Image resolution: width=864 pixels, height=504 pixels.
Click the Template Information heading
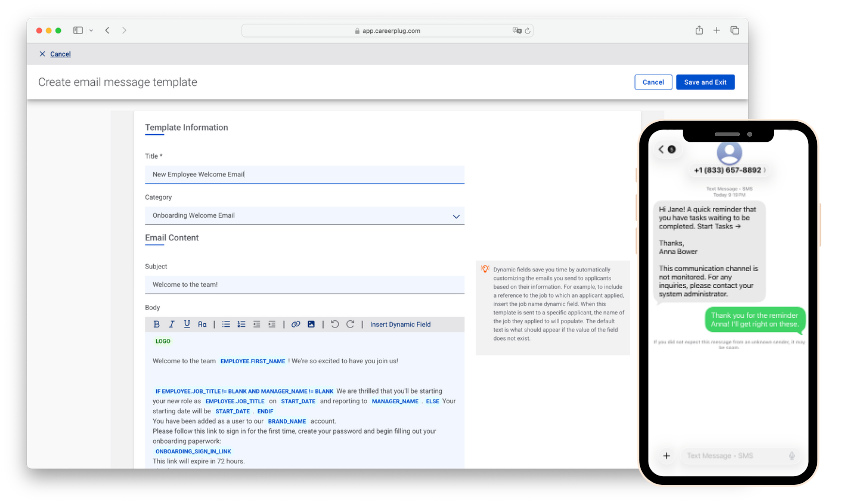click(186, 127)
